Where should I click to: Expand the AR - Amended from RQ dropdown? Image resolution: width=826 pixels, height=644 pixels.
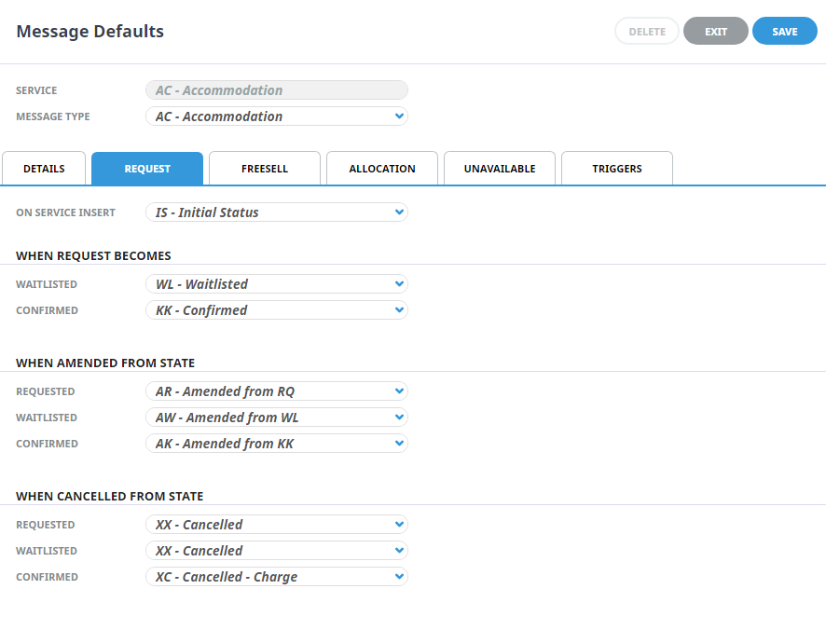click(277, 391)
